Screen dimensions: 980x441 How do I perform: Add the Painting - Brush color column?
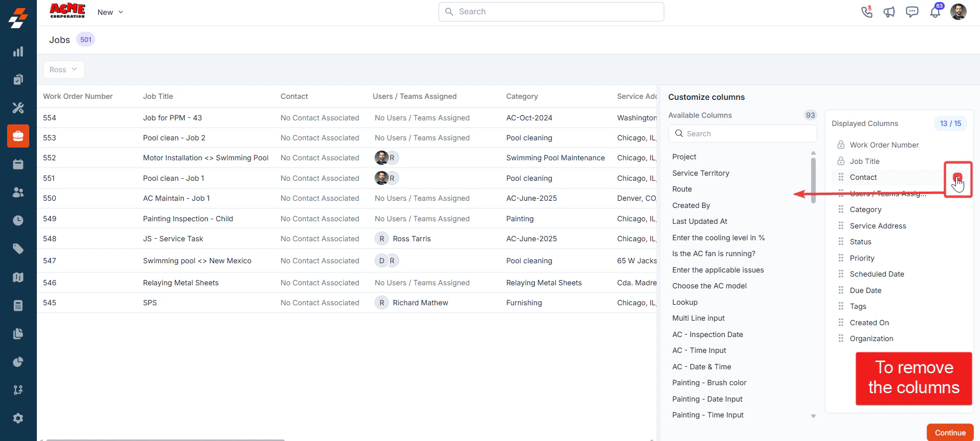pos(709,383)
